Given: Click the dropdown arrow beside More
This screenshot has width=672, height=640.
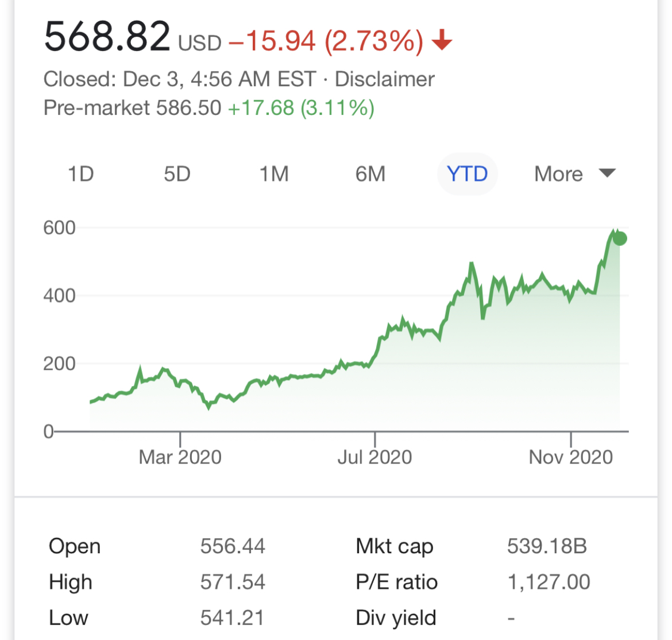Looking at the screenshot, I should (607, 173).
